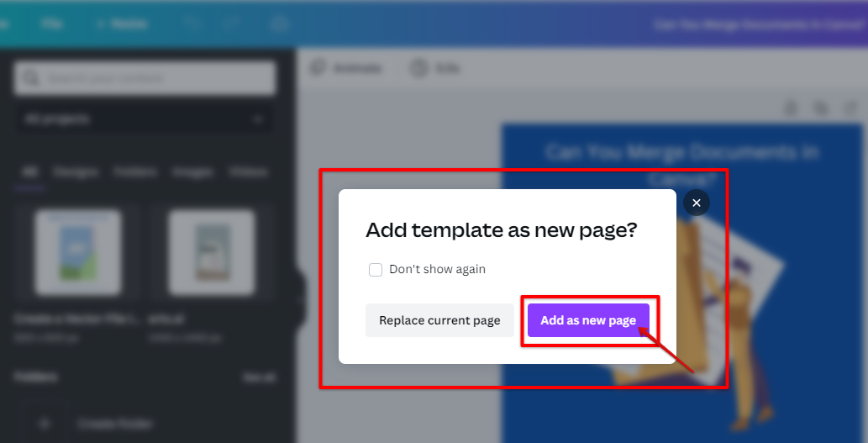Open the Animate option icon
The width and height of the screenshot is (868, 443).
click(318, 68)
